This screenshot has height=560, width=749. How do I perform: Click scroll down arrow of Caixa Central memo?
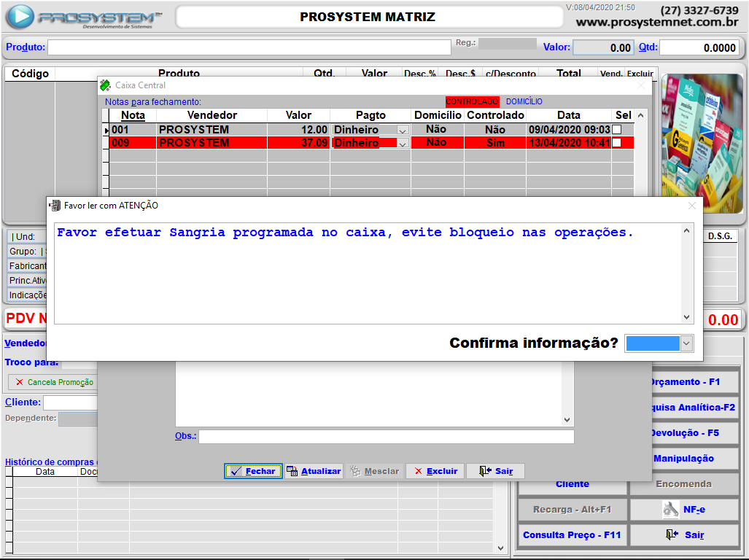tap(567, 420)
